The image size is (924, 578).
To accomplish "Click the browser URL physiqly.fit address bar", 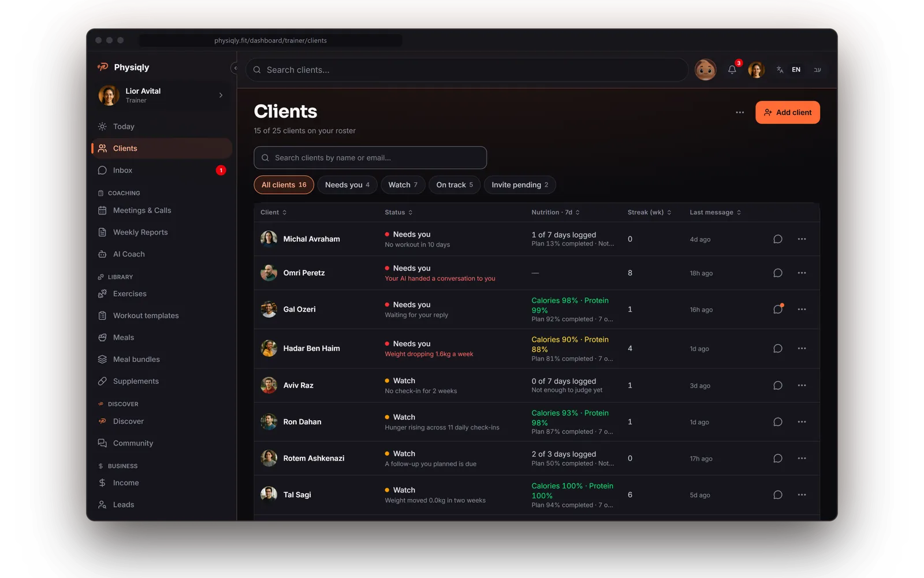I will [270, 40].
